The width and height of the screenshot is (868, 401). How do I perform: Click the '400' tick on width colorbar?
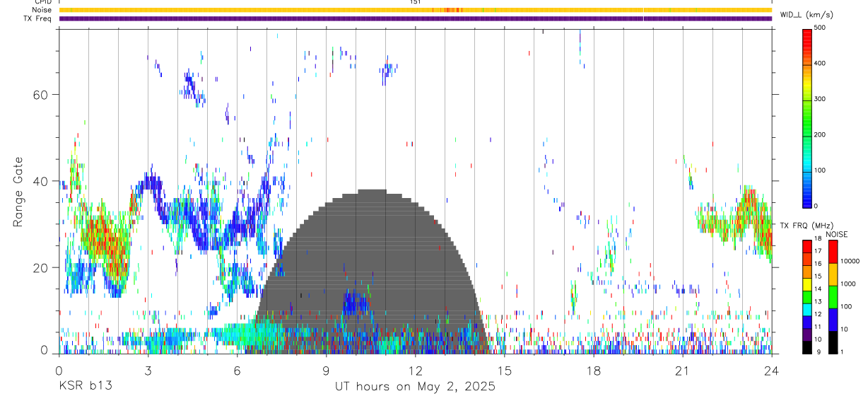click(x=821, y=63)
